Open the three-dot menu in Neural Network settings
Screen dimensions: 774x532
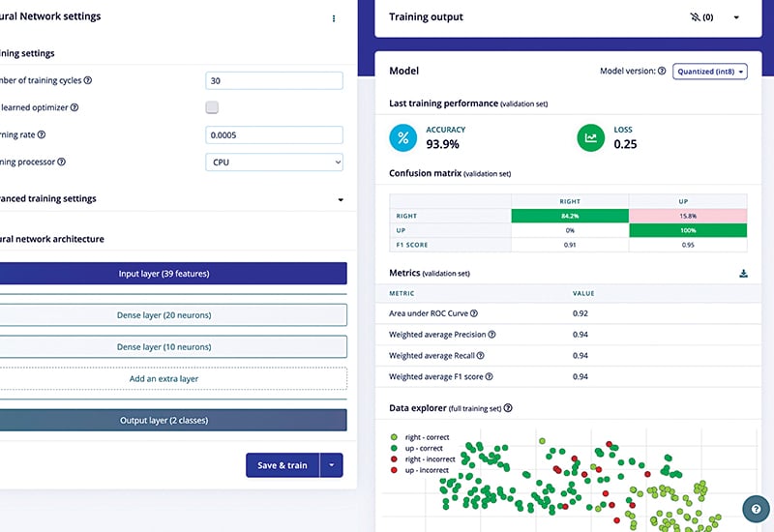click(334, 18)
